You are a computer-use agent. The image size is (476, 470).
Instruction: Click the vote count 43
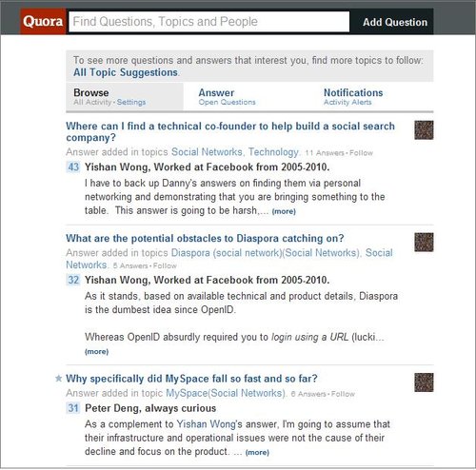point(73,166)
